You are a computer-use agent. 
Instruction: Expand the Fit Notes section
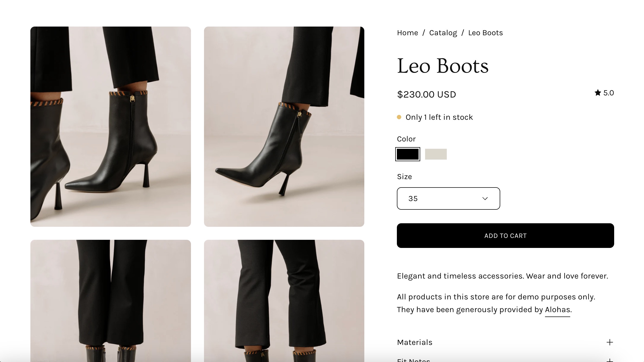tap(413, 360)
